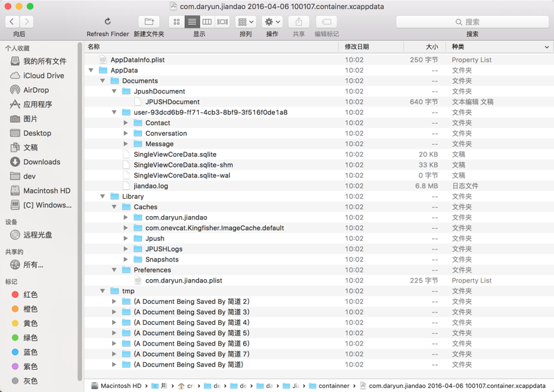Expand the Message folder
554x392 pixels.
click(126, 144)
